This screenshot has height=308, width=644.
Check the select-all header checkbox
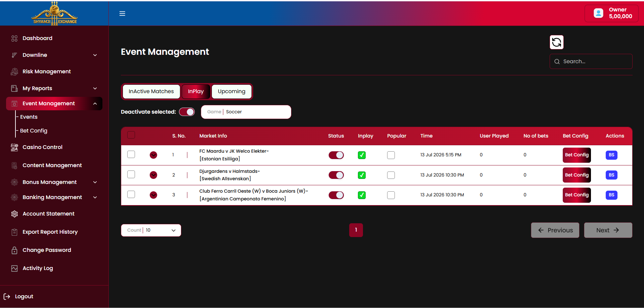click(x=131, y=135)
